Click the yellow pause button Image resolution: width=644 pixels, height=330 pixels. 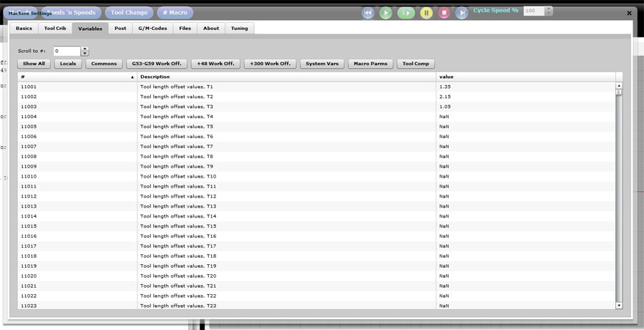pyautogui.click(x=426, y=13)
